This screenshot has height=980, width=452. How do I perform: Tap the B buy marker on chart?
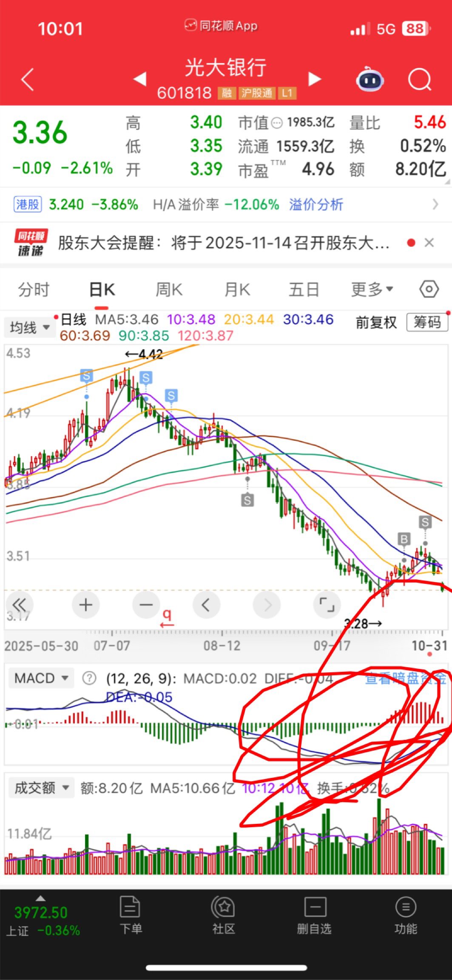point(404,540)
